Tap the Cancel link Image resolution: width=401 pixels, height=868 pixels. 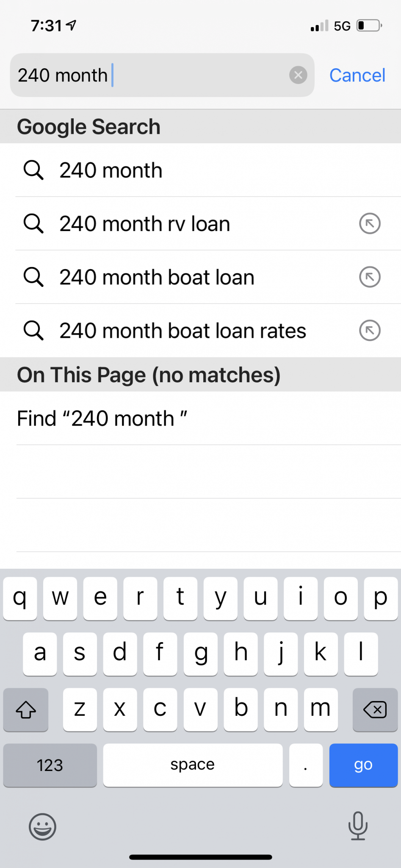357,75
